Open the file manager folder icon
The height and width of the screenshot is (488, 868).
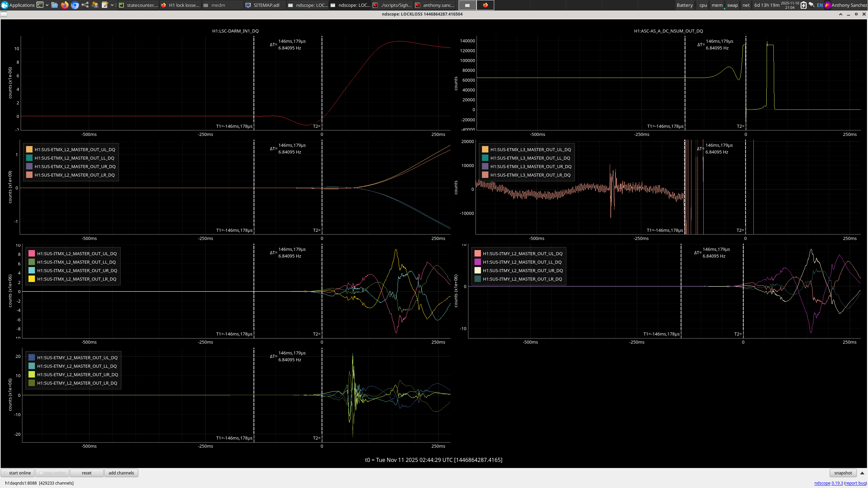(x=54, y=5)
